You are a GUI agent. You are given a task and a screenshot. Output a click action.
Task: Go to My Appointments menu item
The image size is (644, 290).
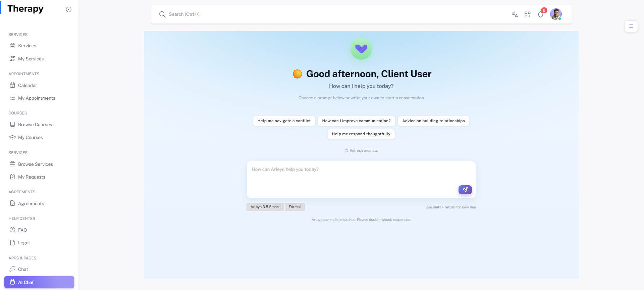pos(39,98)
